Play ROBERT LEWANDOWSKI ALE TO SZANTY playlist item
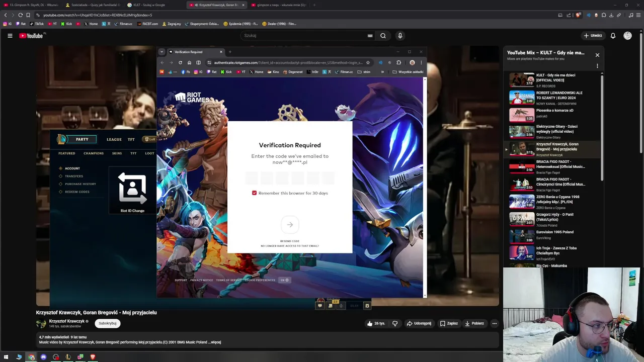This screenshot has height=362, width=644. pyautogui.click(x=553, y=98)
